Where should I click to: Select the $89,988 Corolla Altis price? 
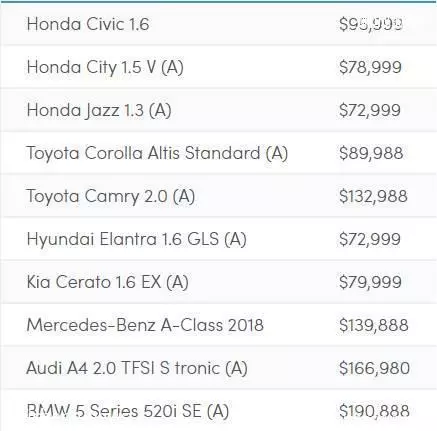[x=371, y=153]
